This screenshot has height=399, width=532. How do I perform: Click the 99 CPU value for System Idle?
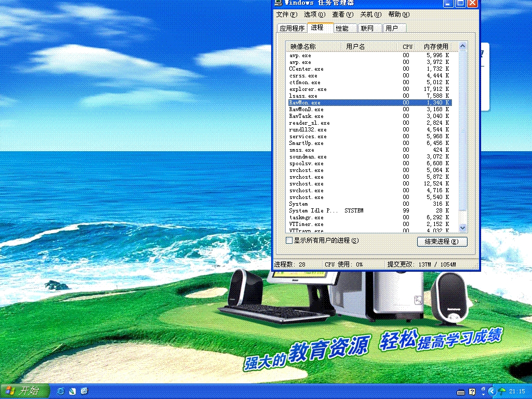click(406, 211)
